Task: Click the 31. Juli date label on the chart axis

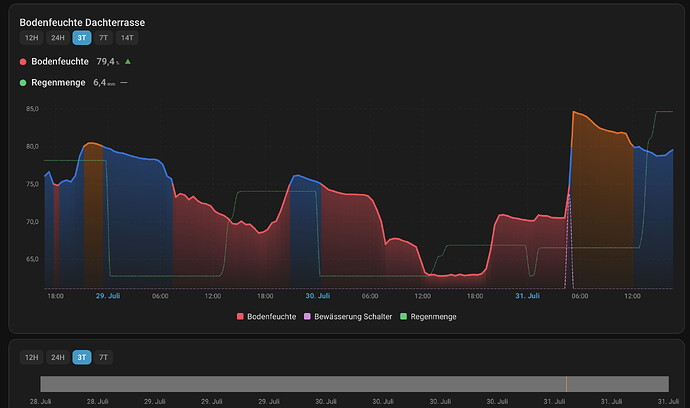Action: point(528,296)
